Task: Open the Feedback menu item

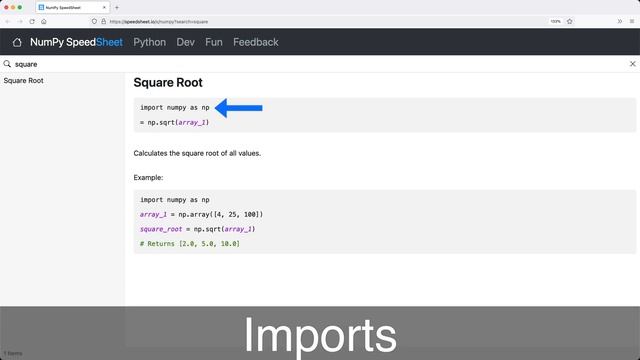Action: (256, 42)
